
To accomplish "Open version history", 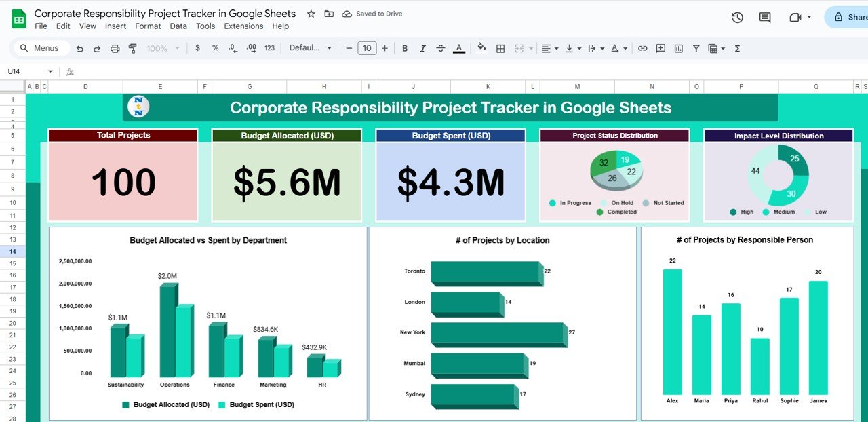I will point(737,17).
